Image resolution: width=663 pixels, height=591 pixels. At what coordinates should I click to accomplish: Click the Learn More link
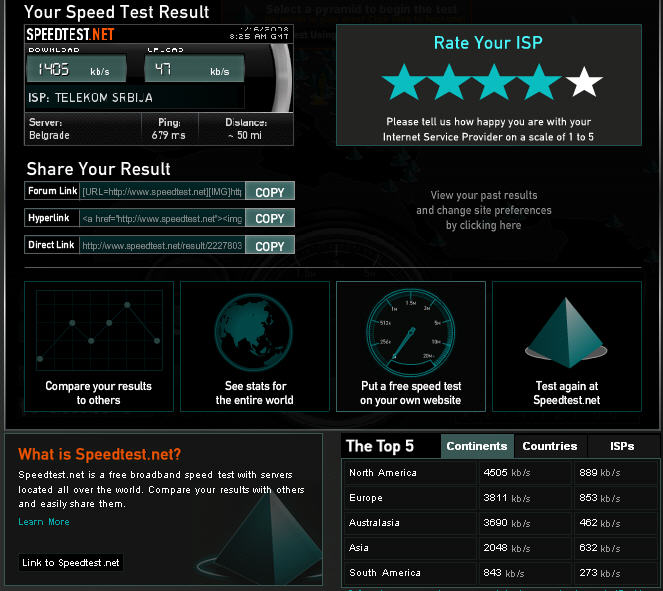tap(44, 522)
